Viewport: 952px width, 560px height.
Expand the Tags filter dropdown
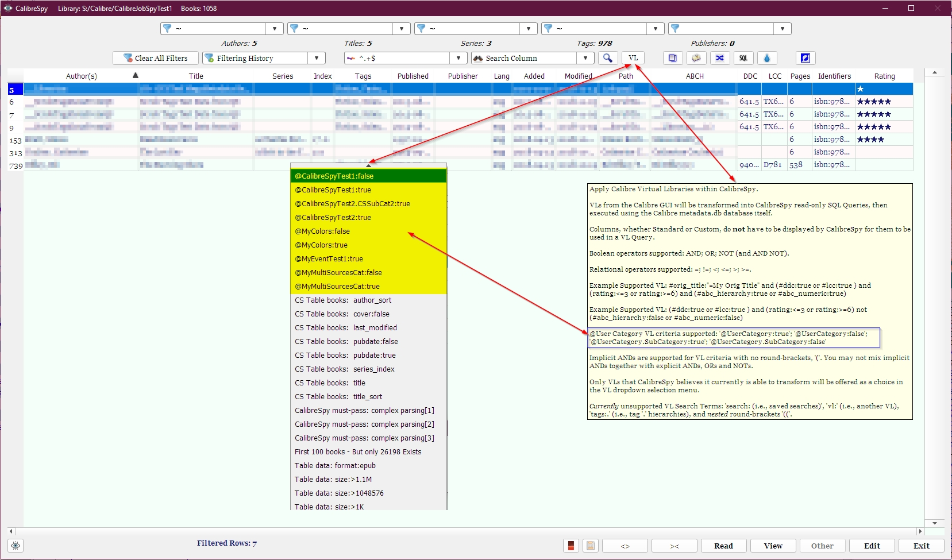(656, 29)
